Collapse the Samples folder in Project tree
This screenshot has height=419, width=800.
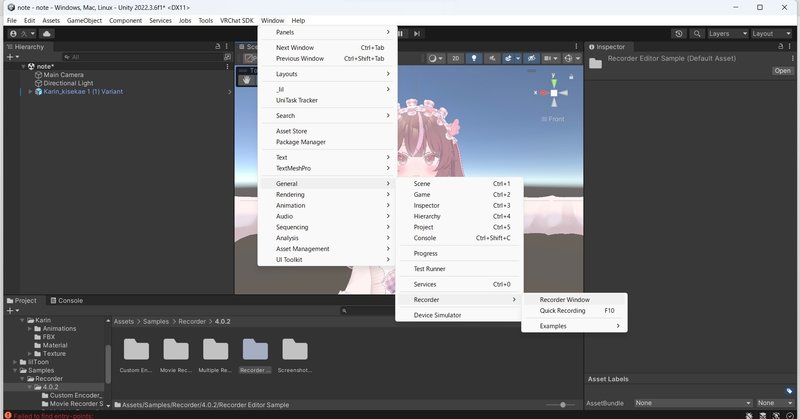click(15, 371)
